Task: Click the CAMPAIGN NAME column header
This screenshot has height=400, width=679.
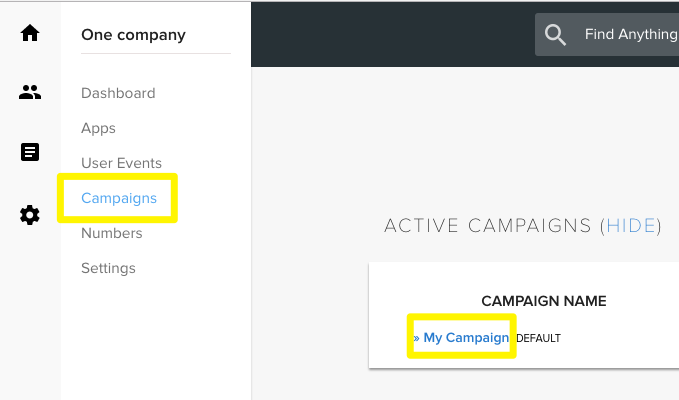Action: tap(544, 301)
